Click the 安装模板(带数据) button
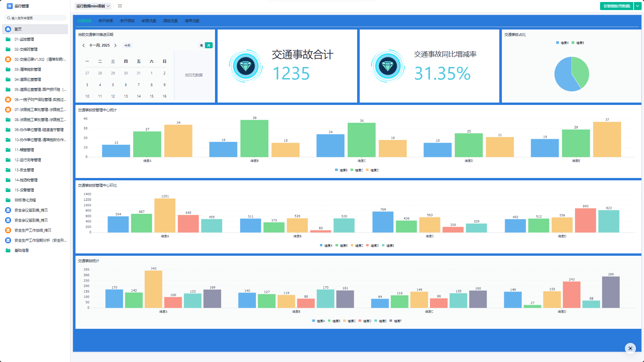 [x=616, y=6]
